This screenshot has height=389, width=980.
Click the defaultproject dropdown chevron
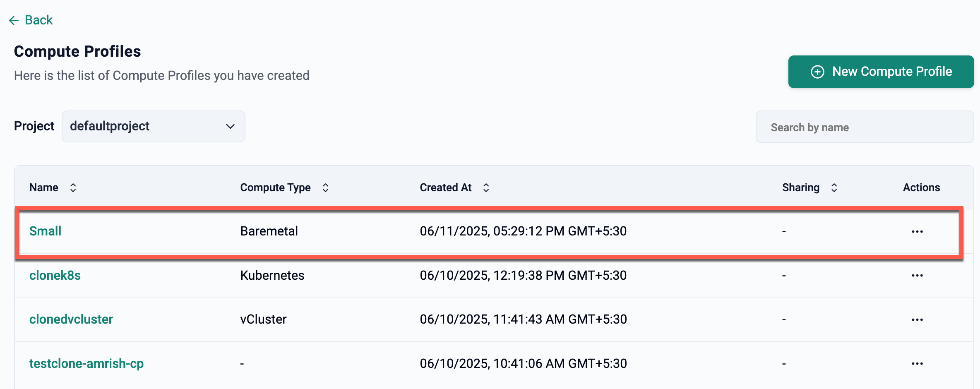230,126
